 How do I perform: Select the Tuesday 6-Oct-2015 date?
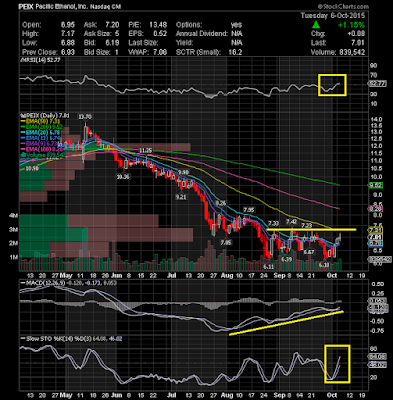pos(333,16)
